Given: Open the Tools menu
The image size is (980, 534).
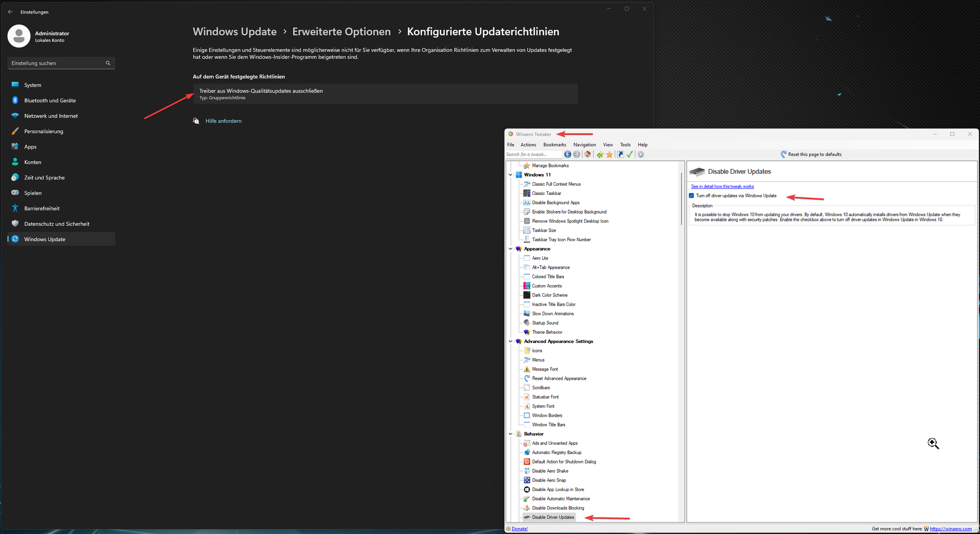Looking at the screenshot, I should click(x=625, y=145).
